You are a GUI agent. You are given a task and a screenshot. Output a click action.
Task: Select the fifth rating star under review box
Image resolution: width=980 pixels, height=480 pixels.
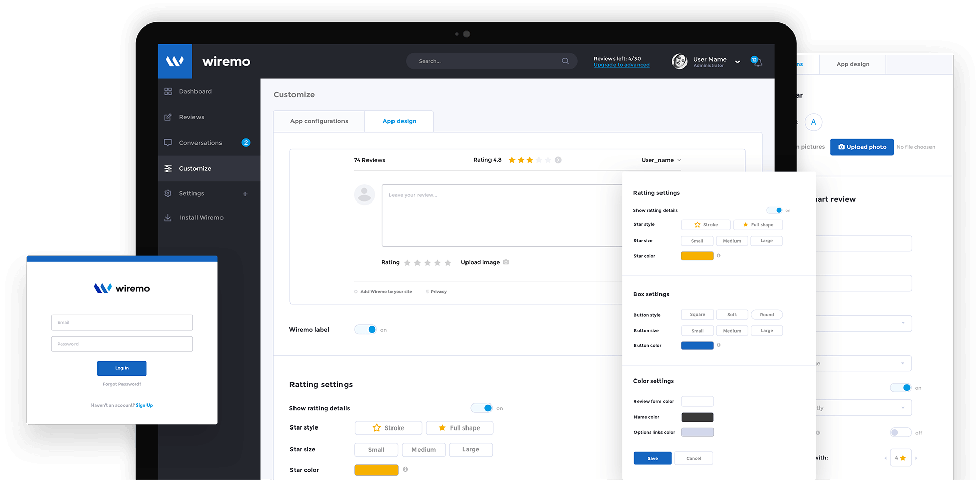[x=448, y=263]
